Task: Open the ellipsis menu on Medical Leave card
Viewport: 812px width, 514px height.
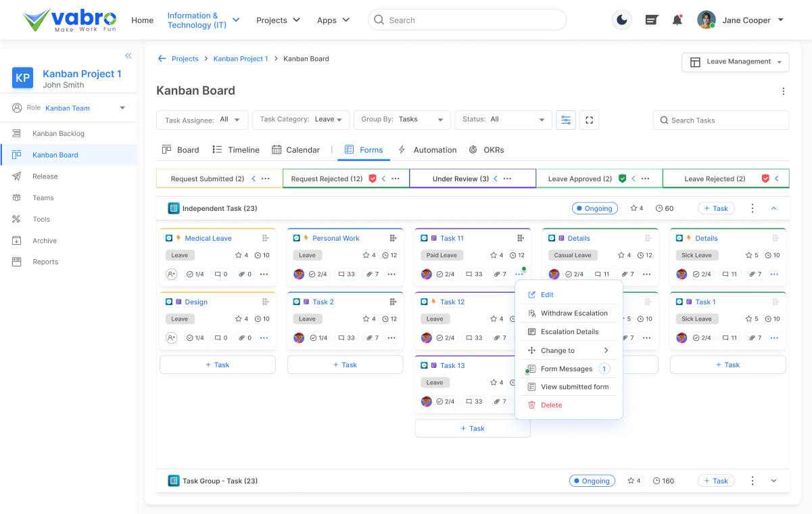Action: point(264,274)
